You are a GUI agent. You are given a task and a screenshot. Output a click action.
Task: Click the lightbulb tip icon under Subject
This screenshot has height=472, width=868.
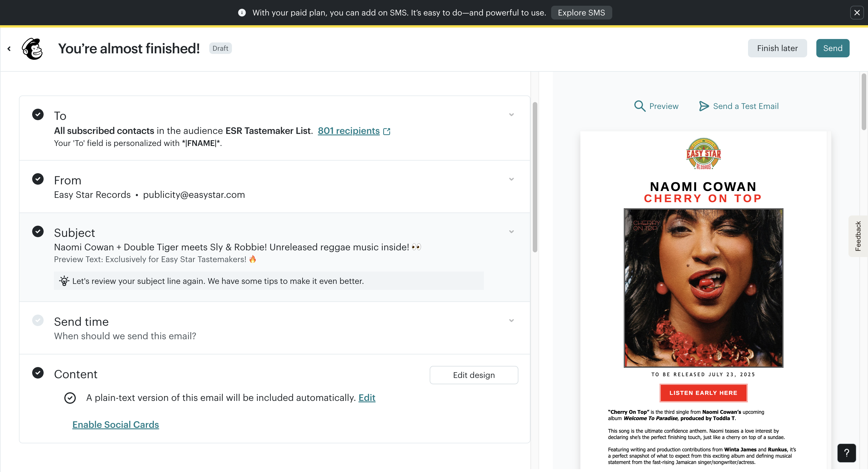[64, 281]
